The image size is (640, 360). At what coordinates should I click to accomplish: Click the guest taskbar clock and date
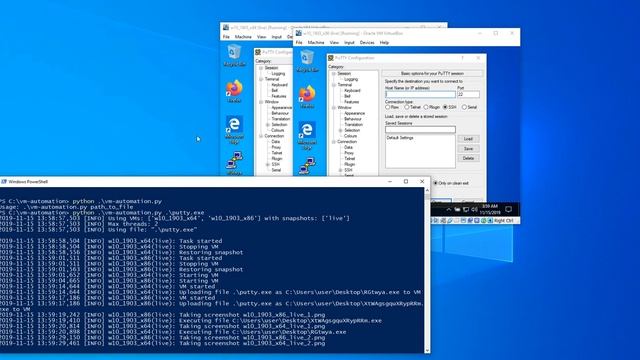[490, 209]
